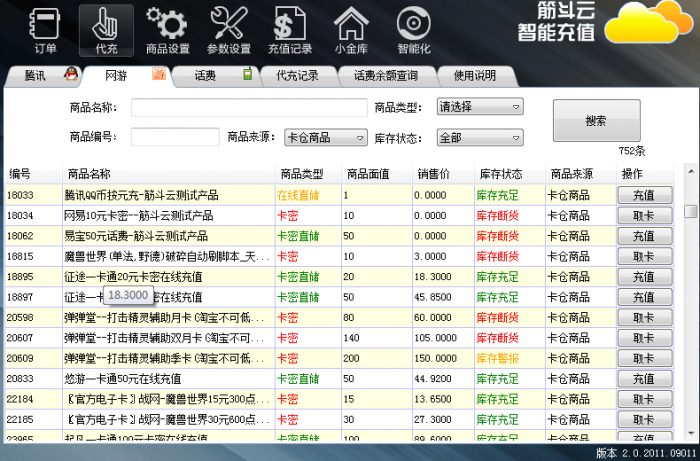Click 取卡 for product 22184

pos(645,399)
